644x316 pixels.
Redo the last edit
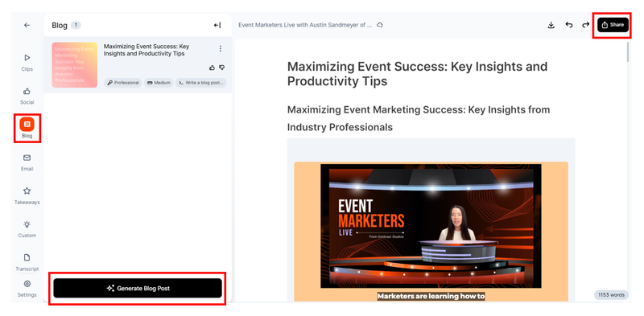(x=586, y=25)
